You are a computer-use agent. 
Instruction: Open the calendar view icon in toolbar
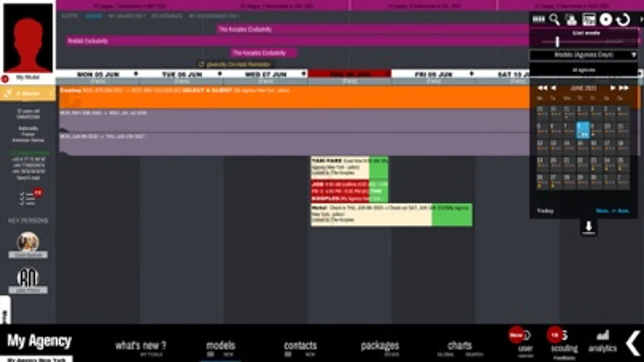(x=588, y=19)
